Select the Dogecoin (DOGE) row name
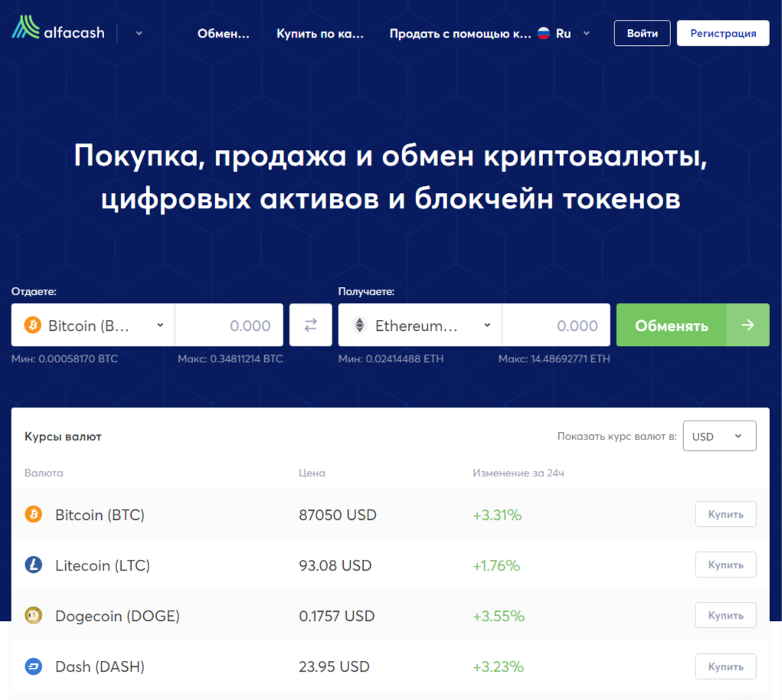This screenshot has height=700, width=782. coord(117,617)
